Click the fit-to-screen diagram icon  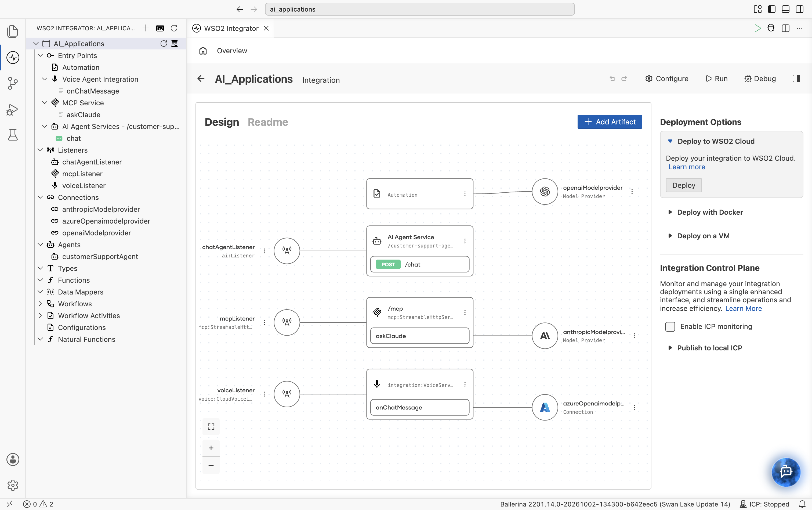[211, 427]
